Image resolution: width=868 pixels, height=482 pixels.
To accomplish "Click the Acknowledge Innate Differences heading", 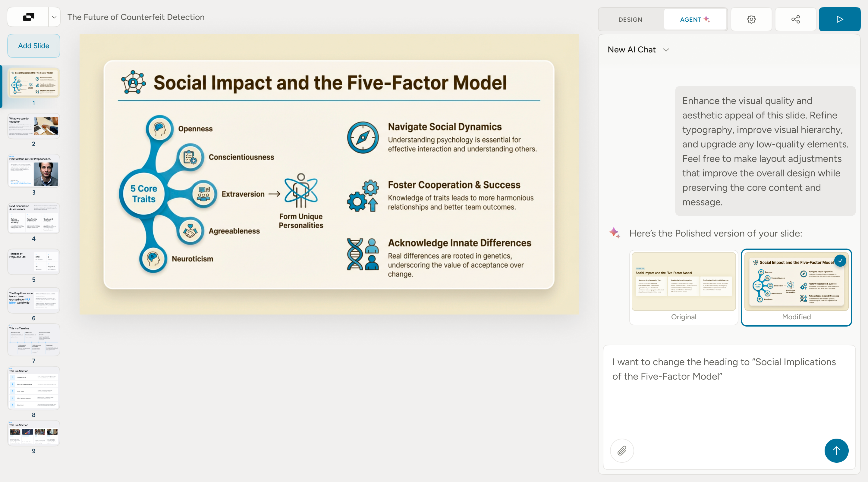I will tap(460, 243).
